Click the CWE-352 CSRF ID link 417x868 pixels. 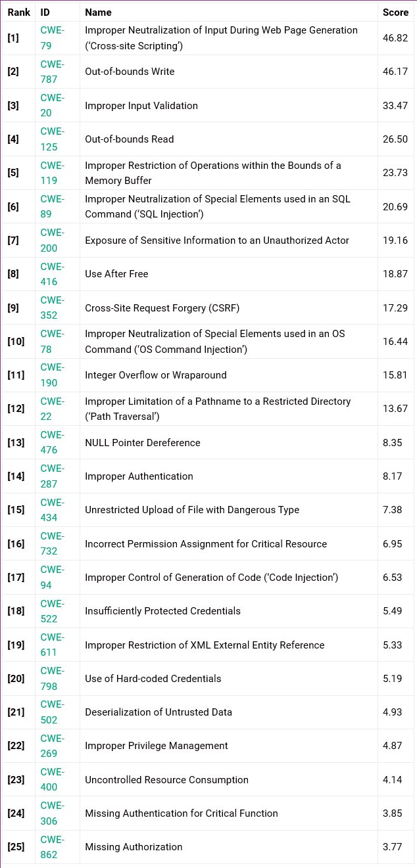click(x=52, y=308)
